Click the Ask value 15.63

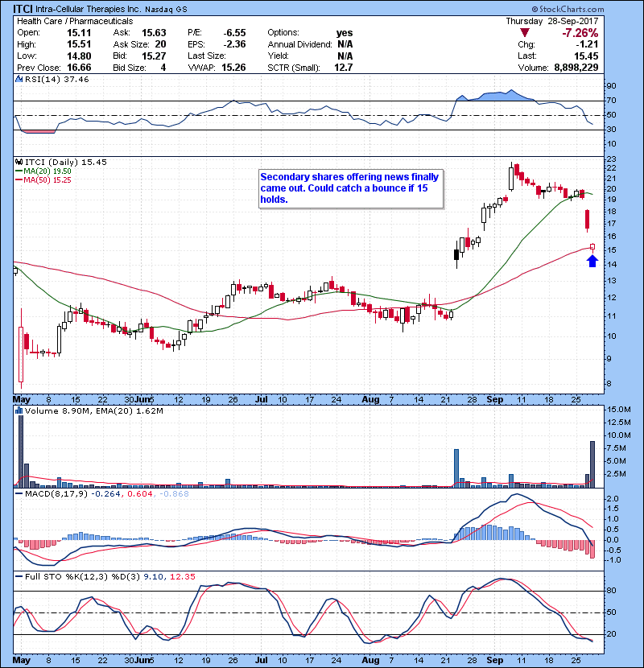pos(154,33)
